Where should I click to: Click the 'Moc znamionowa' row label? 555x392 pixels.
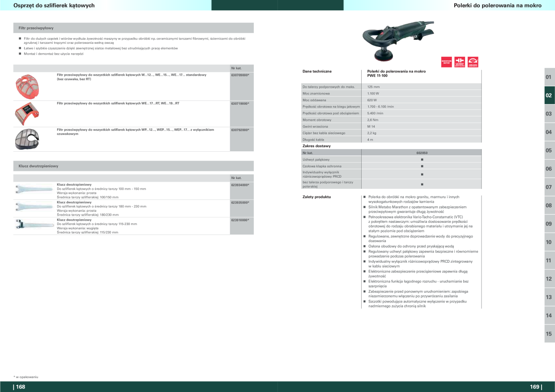coord(316,94)
